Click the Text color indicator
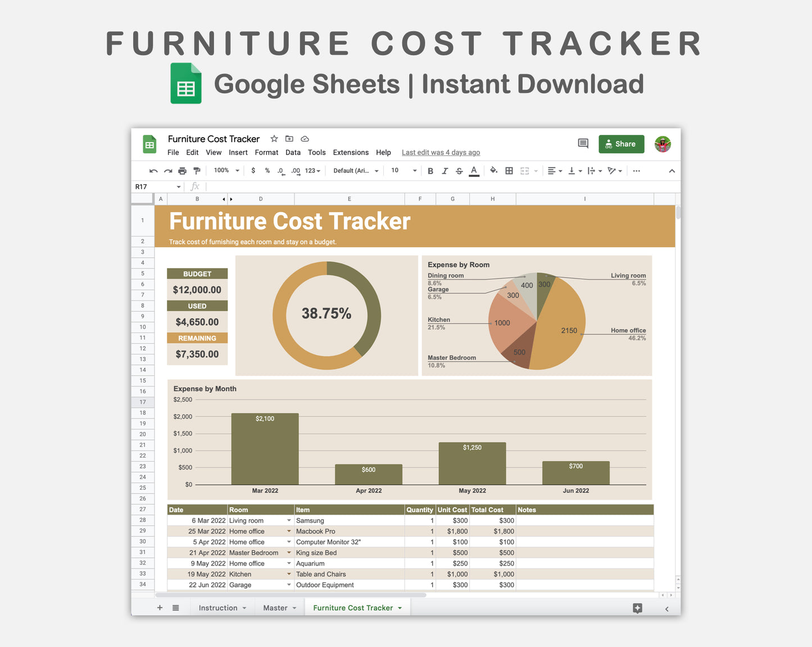Screen dimensions: 812x647 474,170
